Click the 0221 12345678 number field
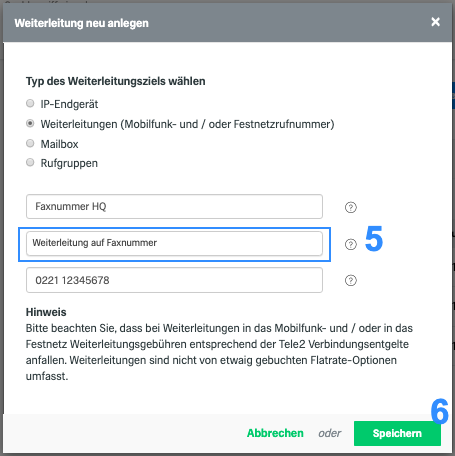The height and width of the screenshot is (456, 455). click(174, 280)
